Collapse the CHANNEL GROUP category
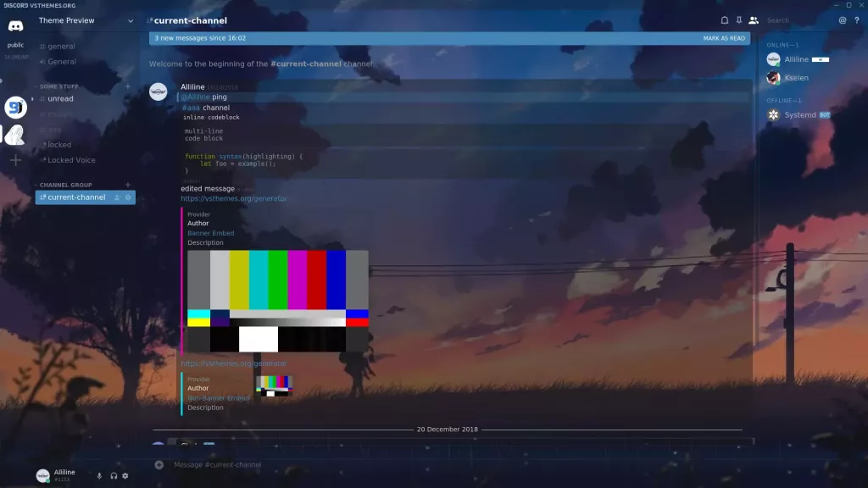This screenshot has height=488, width=868. 65,184
